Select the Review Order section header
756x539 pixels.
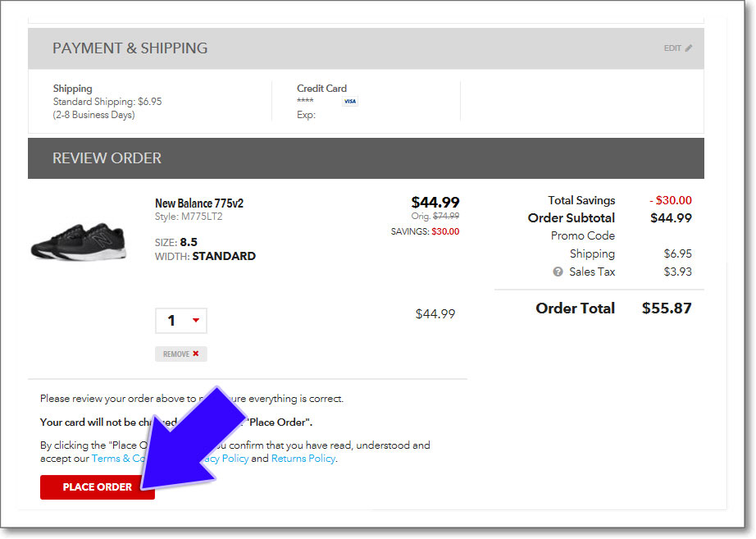(107, 158)
